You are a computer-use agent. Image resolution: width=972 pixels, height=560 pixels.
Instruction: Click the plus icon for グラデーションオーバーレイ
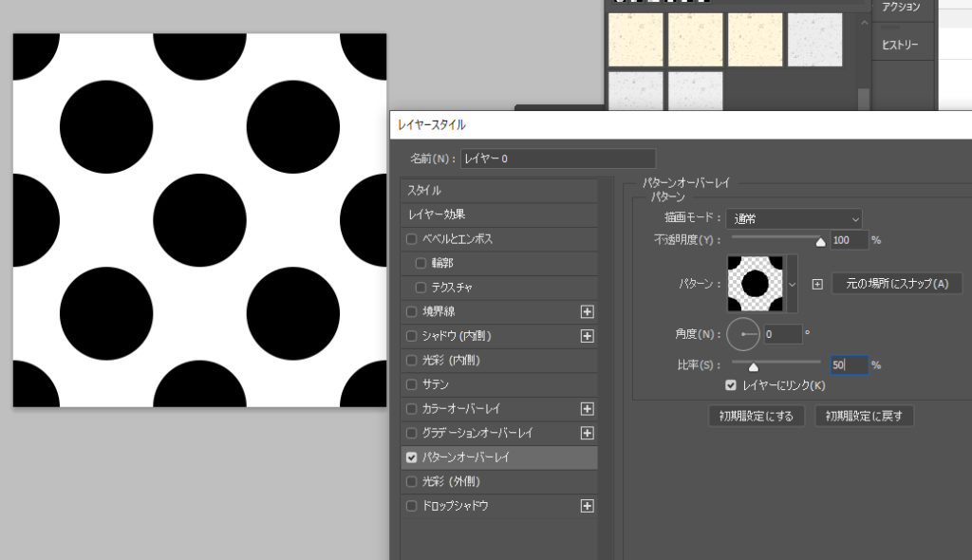(x=587, y=433)
